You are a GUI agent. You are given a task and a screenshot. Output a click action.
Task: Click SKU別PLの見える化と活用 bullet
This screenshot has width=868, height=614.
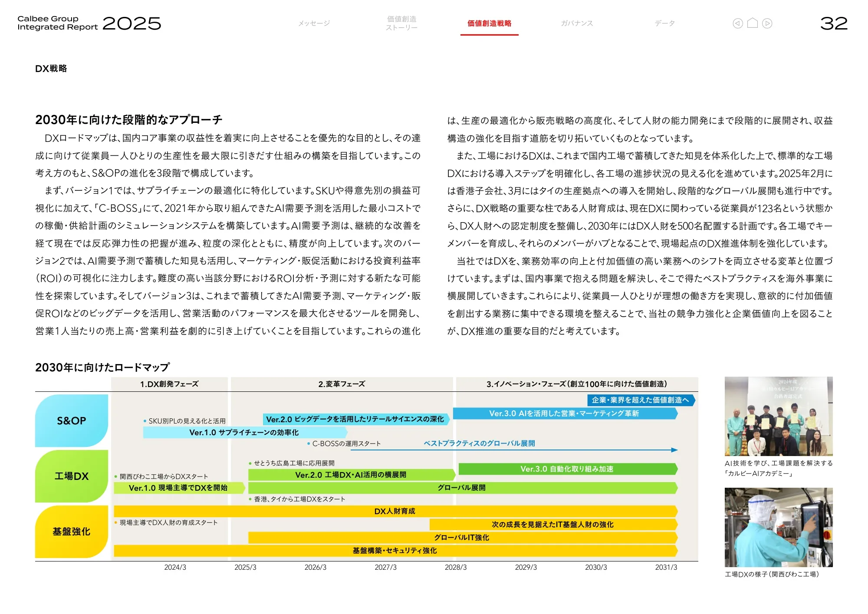point(184,421)
